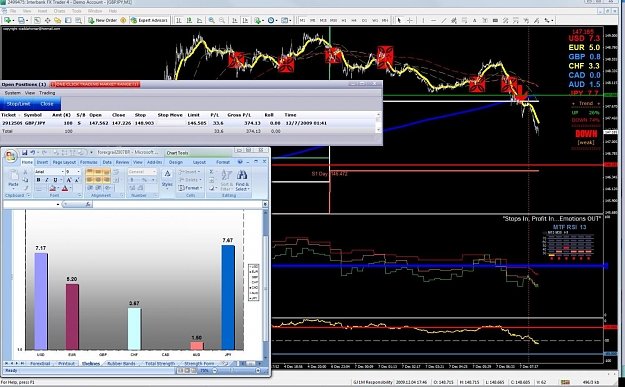Open Trading menu in Open Positions window

(47, 93)
